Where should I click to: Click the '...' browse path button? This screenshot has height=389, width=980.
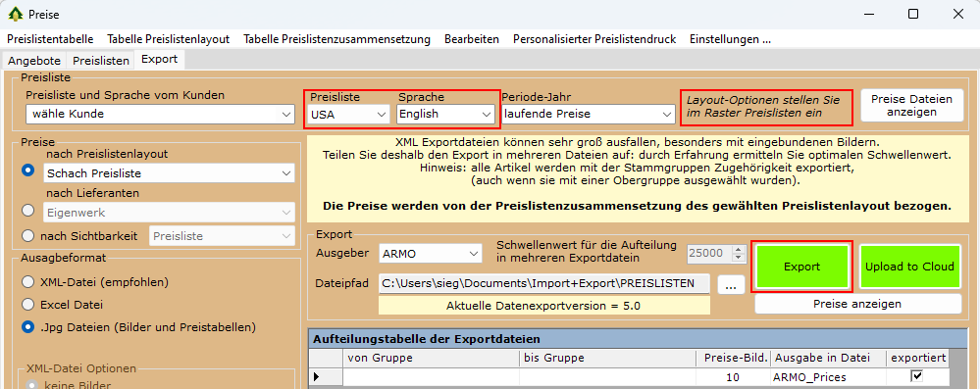[x=731, y=284]
